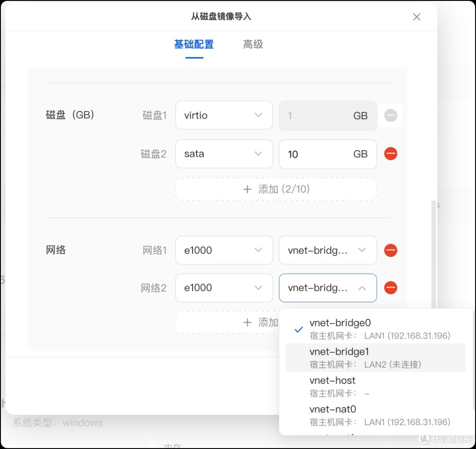
Task: Remove 磁盘2 with its red minus icon
Action: coord(390,154)
